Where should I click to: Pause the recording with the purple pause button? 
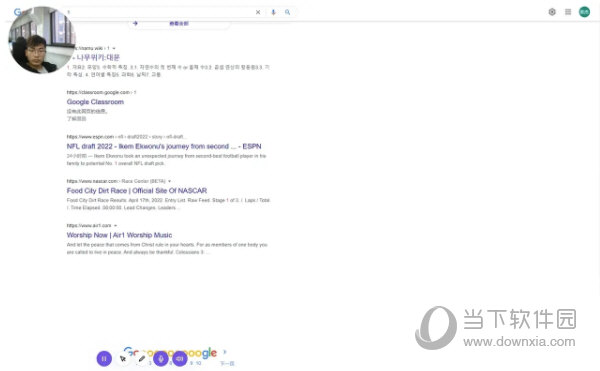pos(104,359)
